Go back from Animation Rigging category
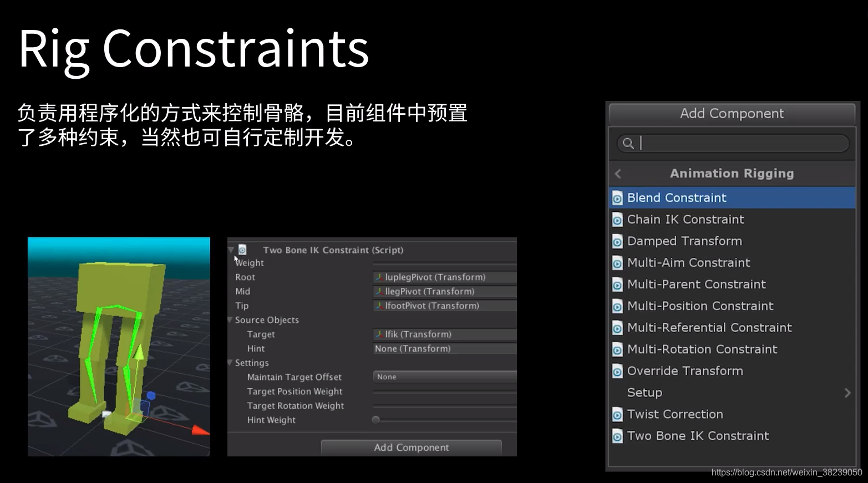Image resolution: width=868 pixels, height=483 pixels. [x=618, y=174]
